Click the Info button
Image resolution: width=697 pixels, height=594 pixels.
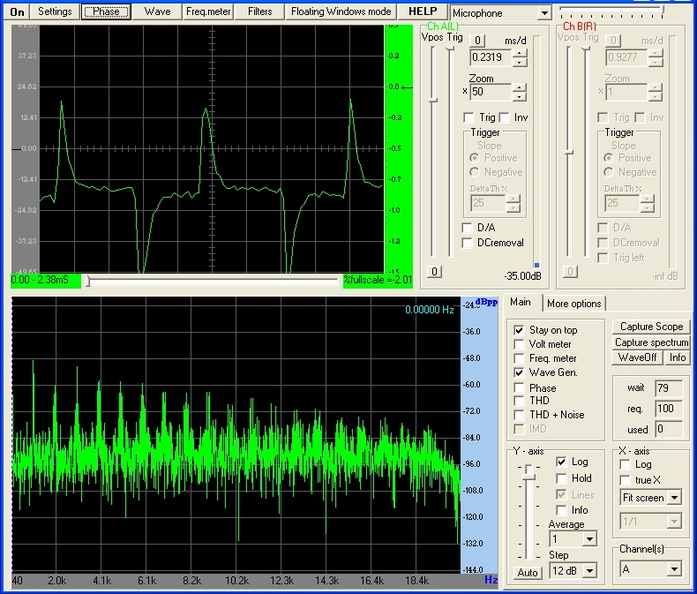[677, 357]
